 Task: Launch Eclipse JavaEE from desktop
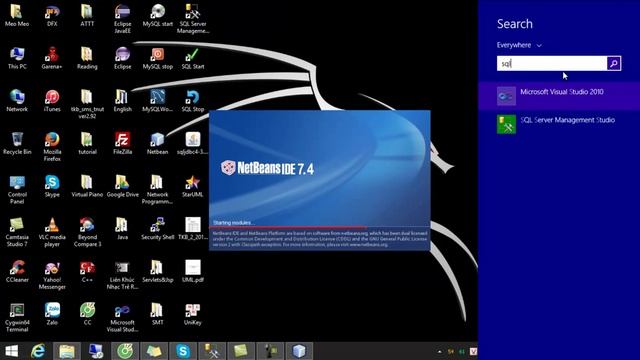click(122, 18)
